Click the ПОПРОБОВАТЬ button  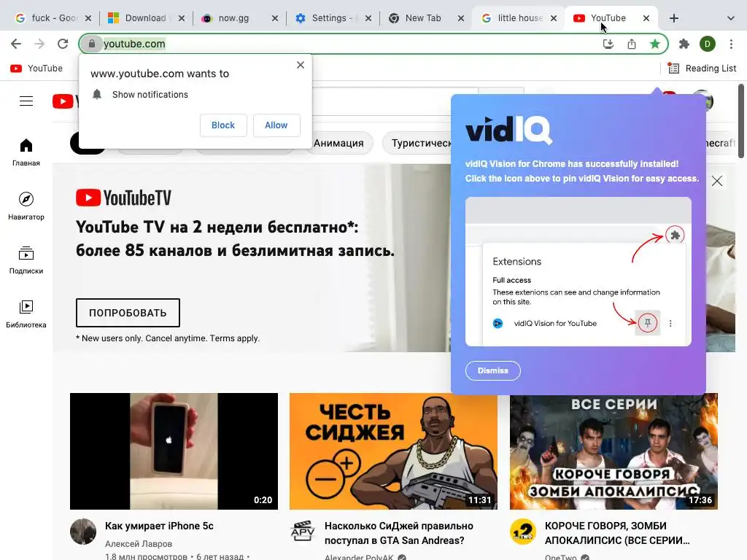pos(128,313)
